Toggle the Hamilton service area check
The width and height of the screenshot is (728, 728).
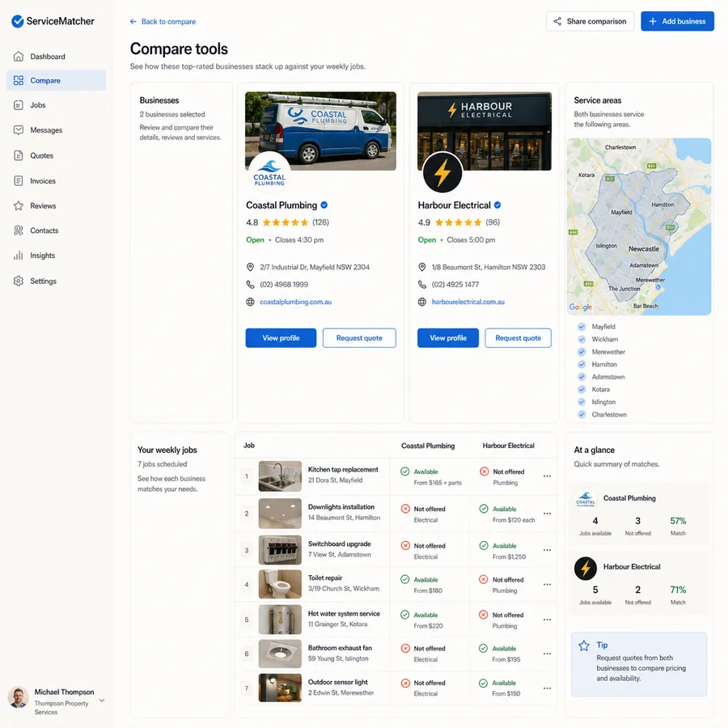pyautogui.click(x=582, y=364)
